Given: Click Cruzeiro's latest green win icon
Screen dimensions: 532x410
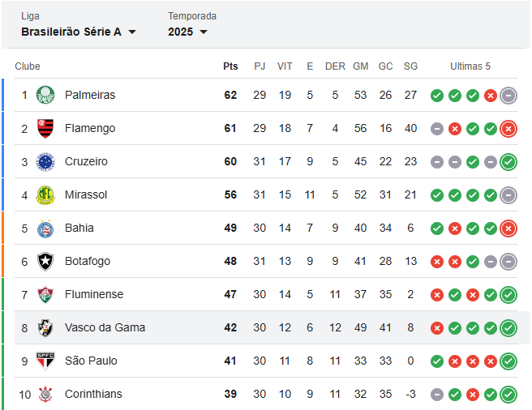Looking at the screenshot, I should pos(508,161).
